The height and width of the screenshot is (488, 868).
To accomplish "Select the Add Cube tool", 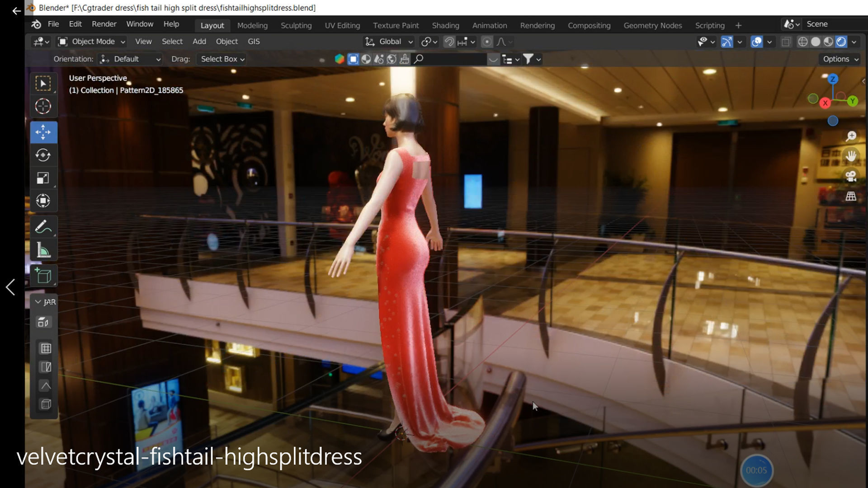I will pyautogui.click(x=43, y=276).
